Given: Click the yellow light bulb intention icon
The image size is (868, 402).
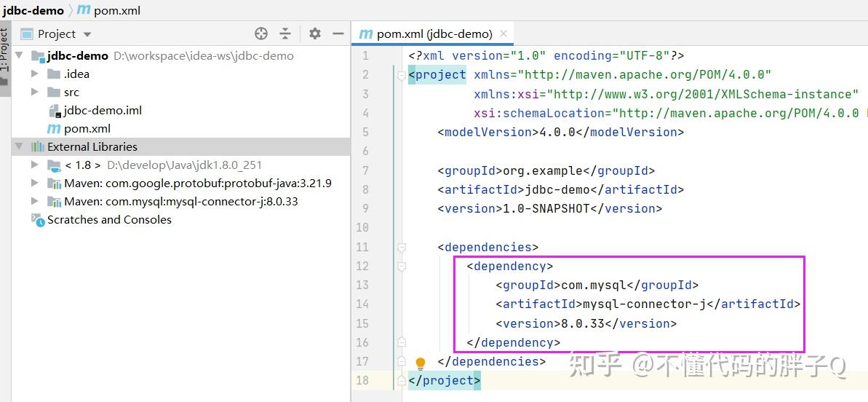Looking at the screenshot, I should click(420, 364).
